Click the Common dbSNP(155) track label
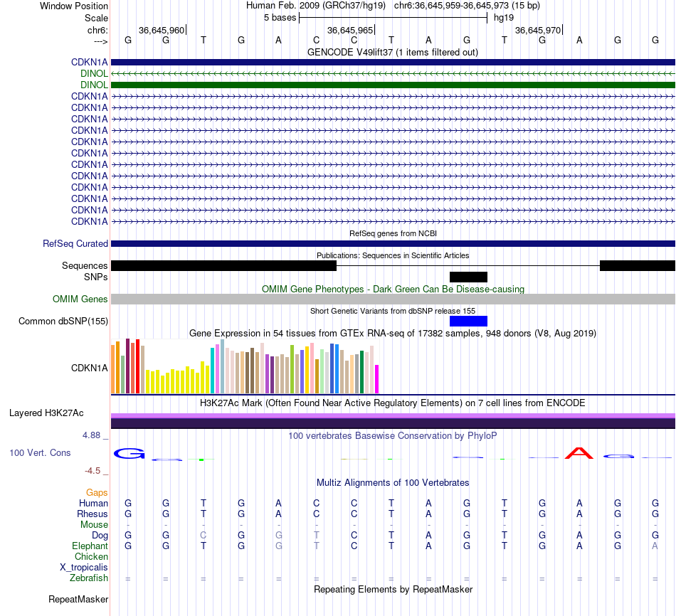 (63, 321)
